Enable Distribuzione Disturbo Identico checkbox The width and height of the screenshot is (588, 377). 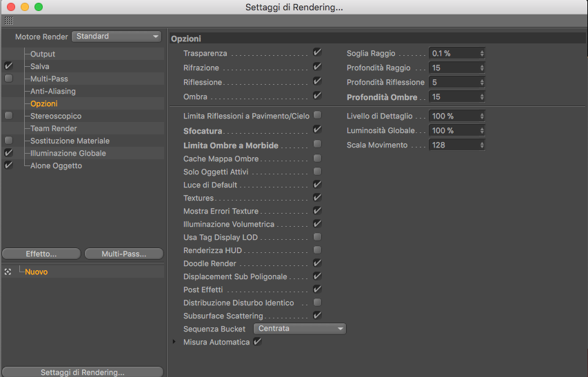tap(317, 302)
